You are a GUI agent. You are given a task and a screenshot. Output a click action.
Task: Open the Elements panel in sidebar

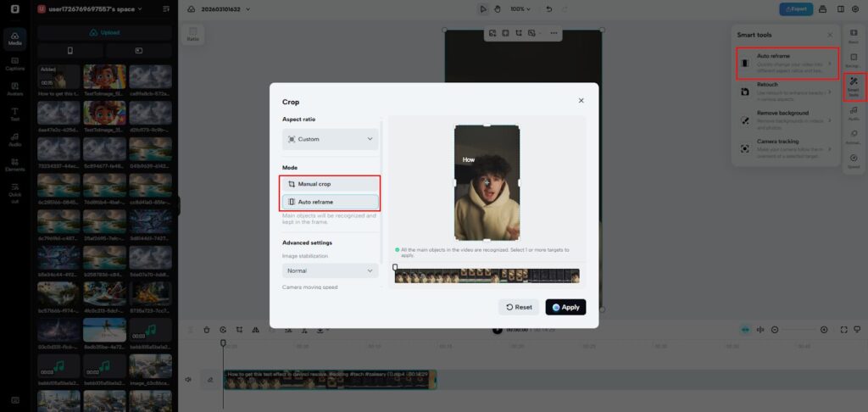(x=14, y=164)
